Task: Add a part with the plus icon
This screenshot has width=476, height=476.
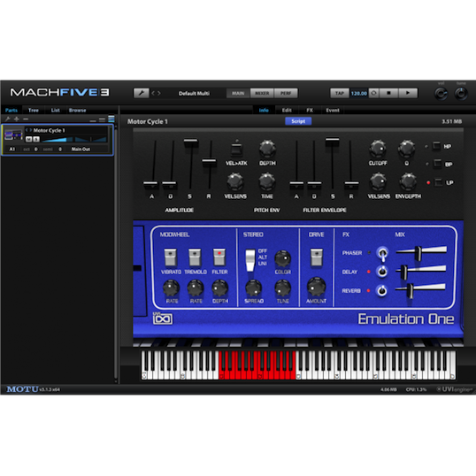Action: (x=17, y=119)
